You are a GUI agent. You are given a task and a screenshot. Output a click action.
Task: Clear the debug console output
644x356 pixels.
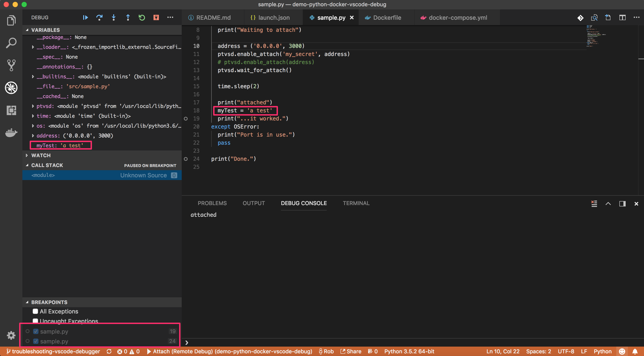point(594,204)
